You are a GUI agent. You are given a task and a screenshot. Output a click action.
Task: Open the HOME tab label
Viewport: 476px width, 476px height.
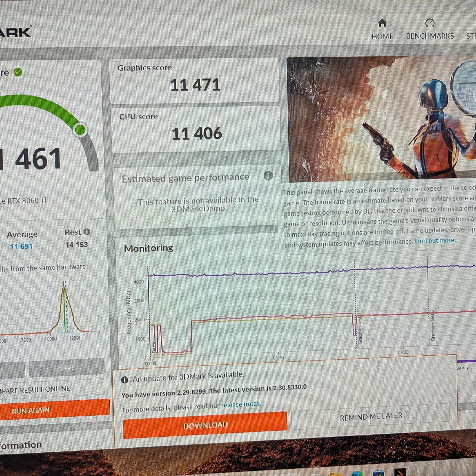click(382, 36)
